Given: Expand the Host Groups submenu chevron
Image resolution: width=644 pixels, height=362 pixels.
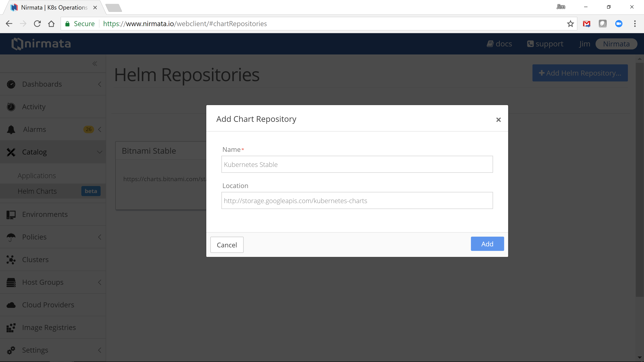Looking at the screenshot, I should [100, 282].
